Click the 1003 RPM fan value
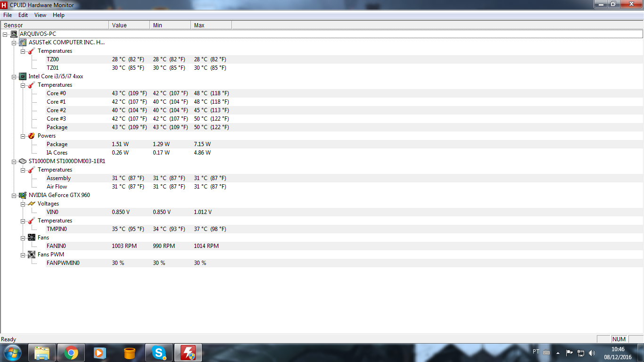 124,246
